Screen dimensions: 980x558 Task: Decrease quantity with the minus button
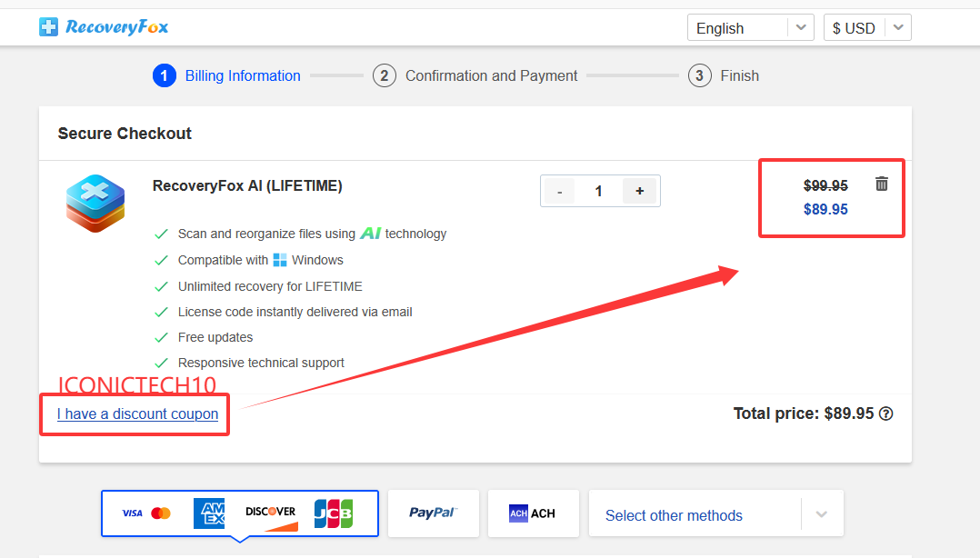559,191
